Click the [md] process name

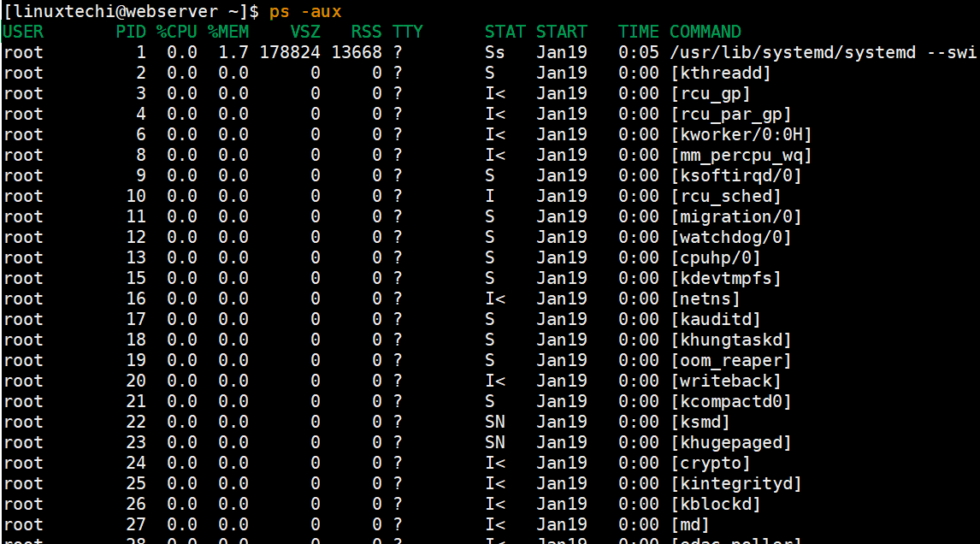pyautogui.click(x=690, y=524)
